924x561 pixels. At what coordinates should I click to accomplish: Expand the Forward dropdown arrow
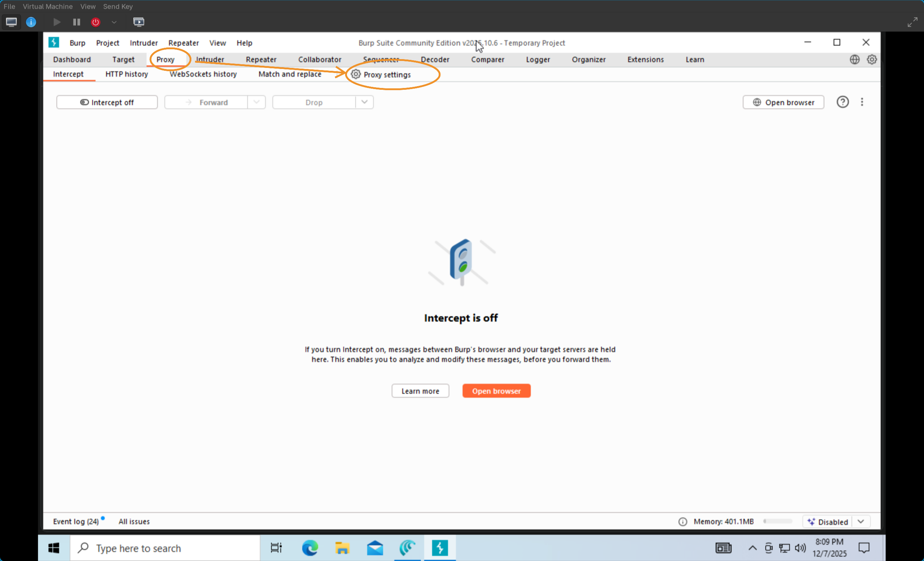(x=256, y=102)
